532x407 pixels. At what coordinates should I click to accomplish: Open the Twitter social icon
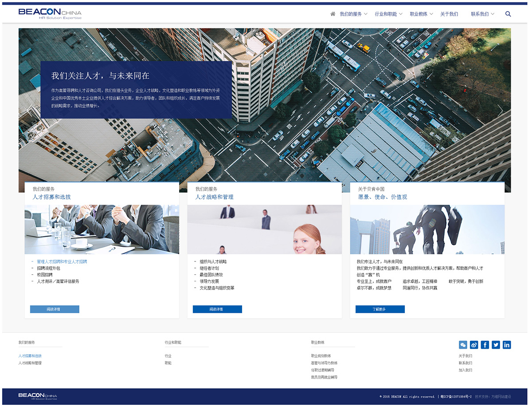click(496, 345)
